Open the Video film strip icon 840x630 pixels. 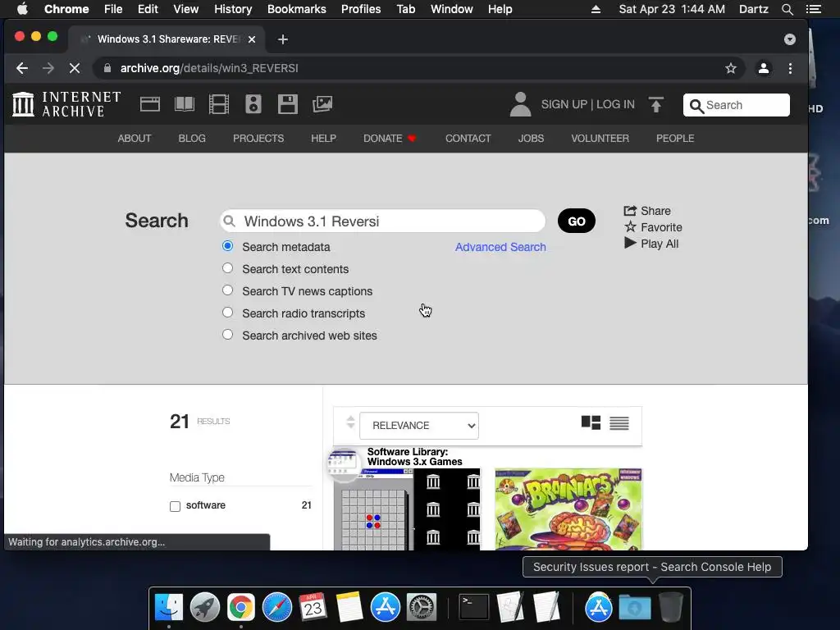pyautogui.click(x=218, y=104)
